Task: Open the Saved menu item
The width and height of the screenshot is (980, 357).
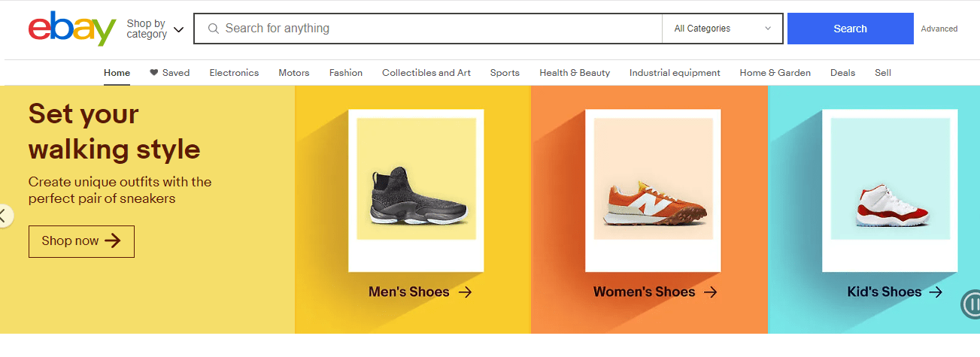Action: click(x=169, y=73)
